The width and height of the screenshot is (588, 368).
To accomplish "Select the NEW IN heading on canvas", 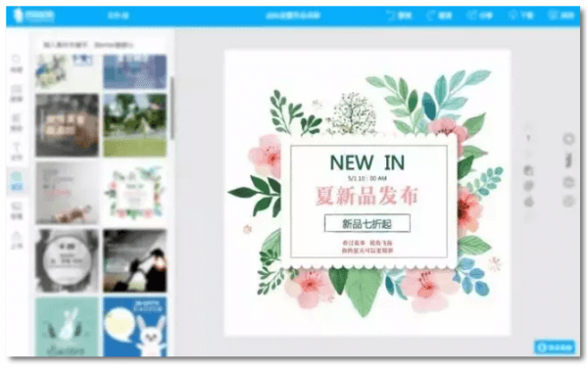I will 367,162.
